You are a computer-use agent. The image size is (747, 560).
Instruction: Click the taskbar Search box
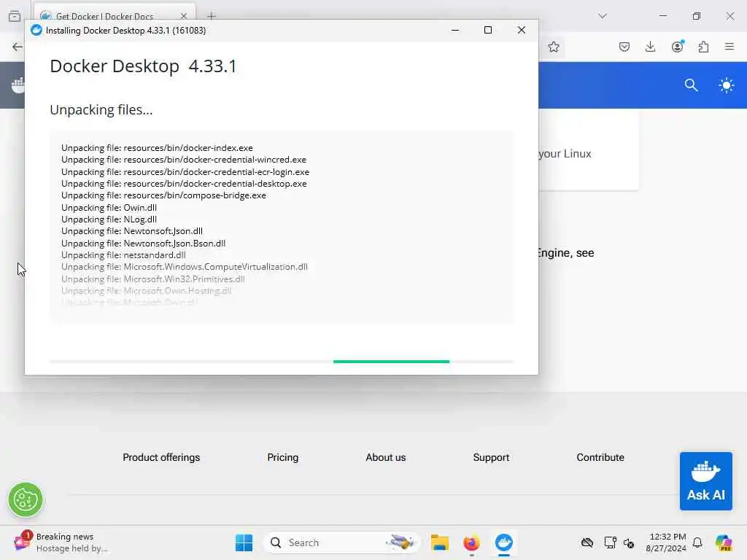341,542
